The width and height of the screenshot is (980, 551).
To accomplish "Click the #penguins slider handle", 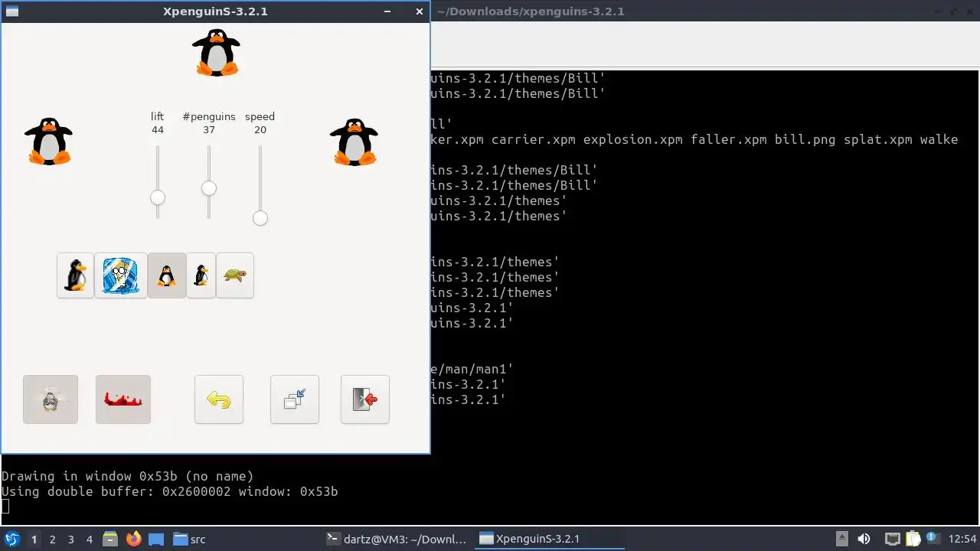I will 209,188.
